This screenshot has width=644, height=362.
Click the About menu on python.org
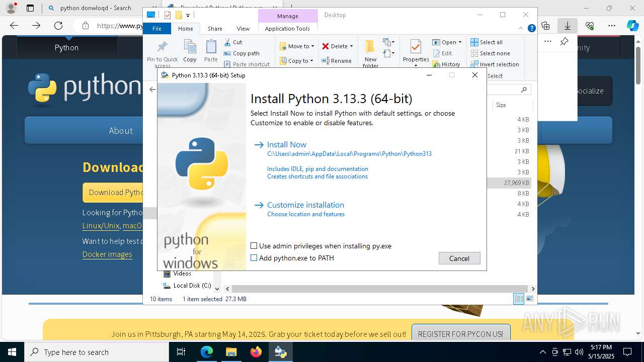click(x=121, y=131)
